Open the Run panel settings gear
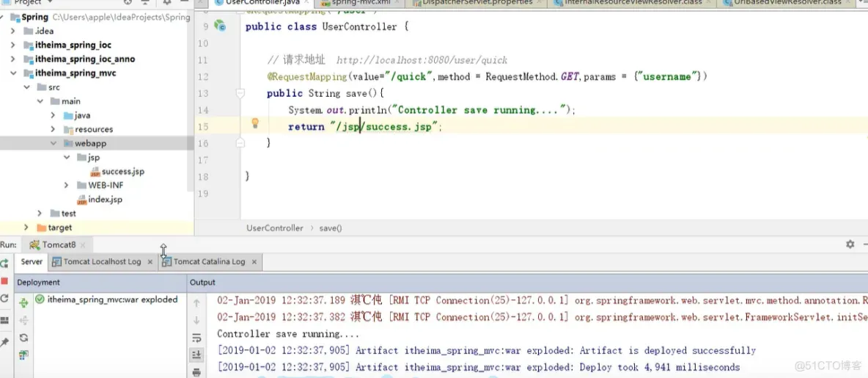This screenshot has height=378, width=868. tap(850, 244)
